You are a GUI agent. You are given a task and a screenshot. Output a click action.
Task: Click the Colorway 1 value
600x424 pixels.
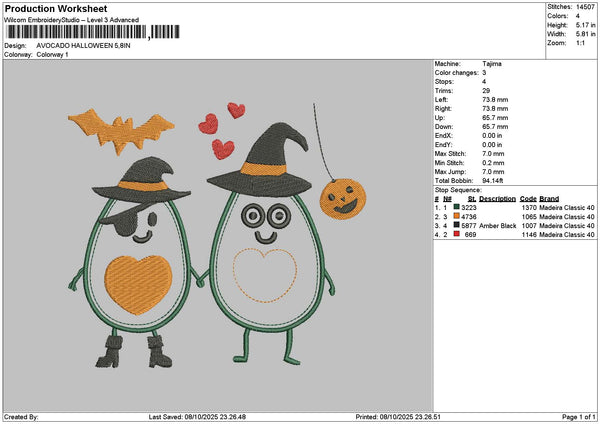click(x=54, y=54)
